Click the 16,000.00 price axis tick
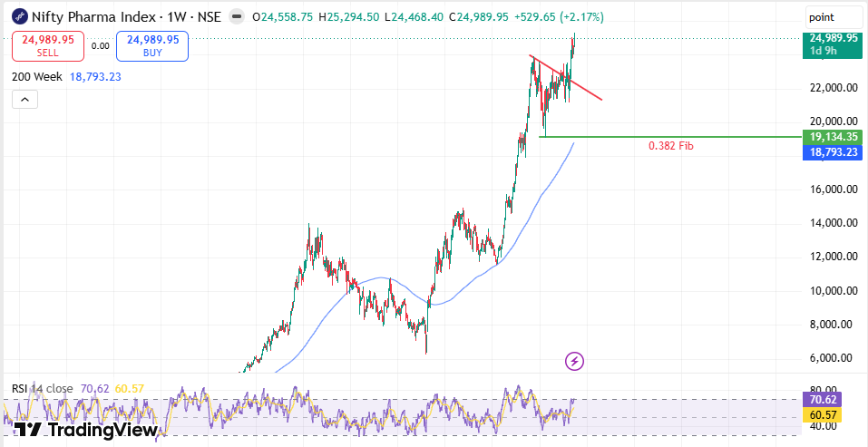868x447 pixels. 834,189
